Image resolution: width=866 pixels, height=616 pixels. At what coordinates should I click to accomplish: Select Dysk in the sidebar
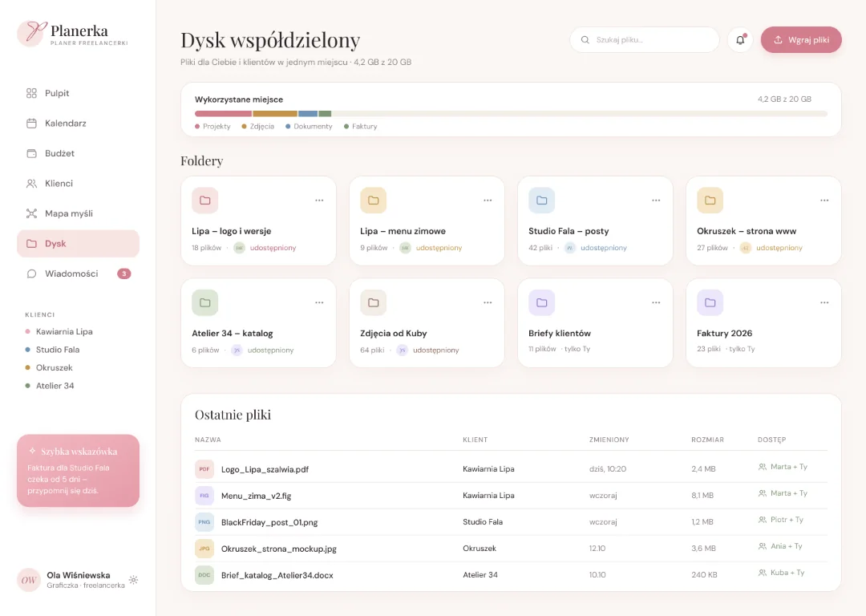click(78, 244)
